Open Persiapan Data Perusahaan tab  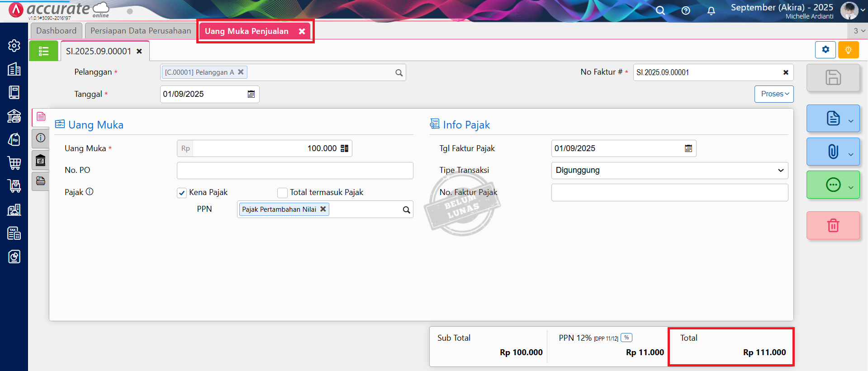(141, 31)
